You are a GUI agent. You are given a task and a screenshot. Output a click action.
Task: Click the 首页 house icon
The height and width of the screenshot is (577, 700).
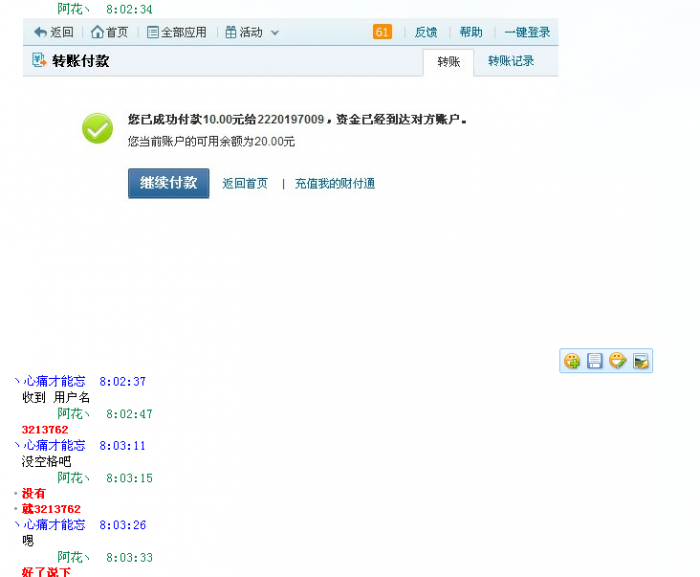click(97, 32)
